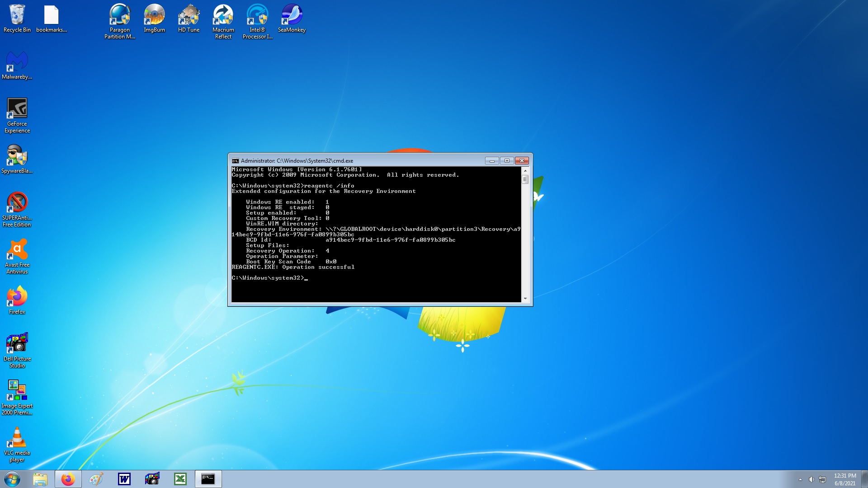Open the Malwarebytes desktop shortcut
Image resolution: width=868 pixels, height=488 pixels.
(17, 65)
